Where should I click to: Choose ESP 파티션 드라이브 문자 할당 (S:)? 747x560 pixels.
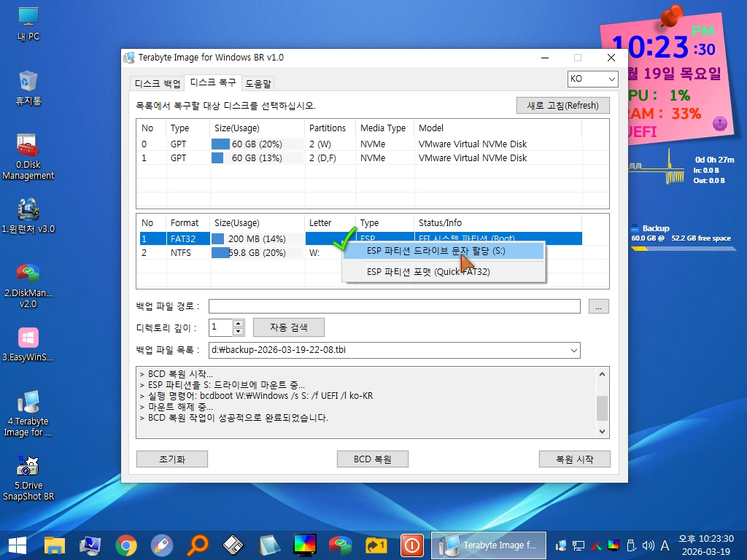[443, 251]
